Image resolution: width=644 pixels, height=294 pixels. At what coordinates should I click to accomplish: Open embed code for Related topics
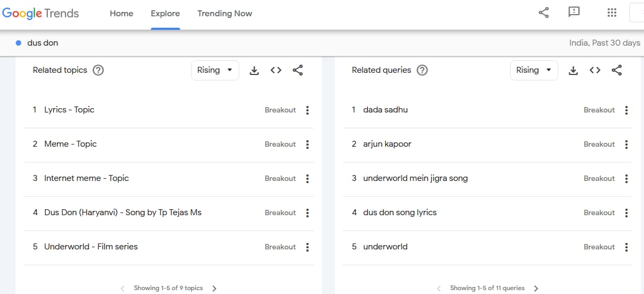point(276,70)
